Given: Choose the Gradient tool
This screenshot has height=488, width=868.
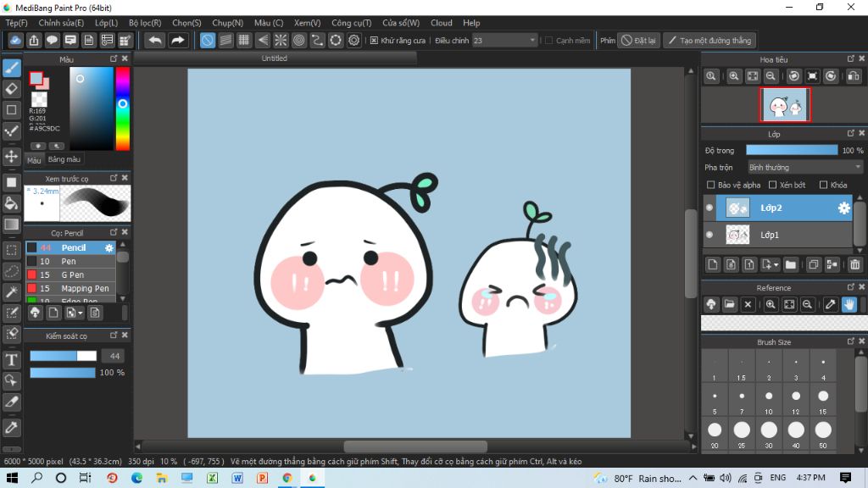Looking at the screenshot, I should point(12,224).
